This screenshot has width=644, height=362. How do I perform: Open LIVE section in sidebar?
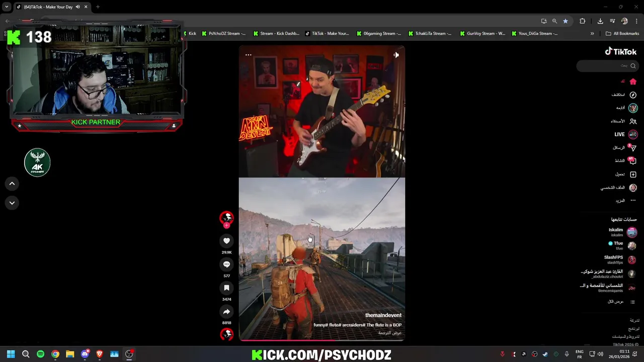coord(625,134)
